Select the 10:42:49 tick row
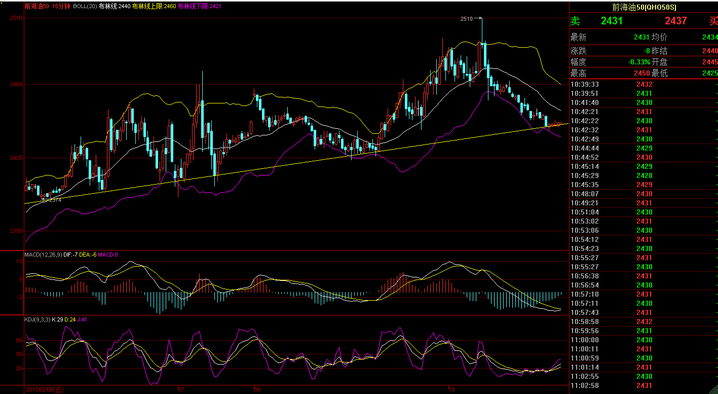 643,139
